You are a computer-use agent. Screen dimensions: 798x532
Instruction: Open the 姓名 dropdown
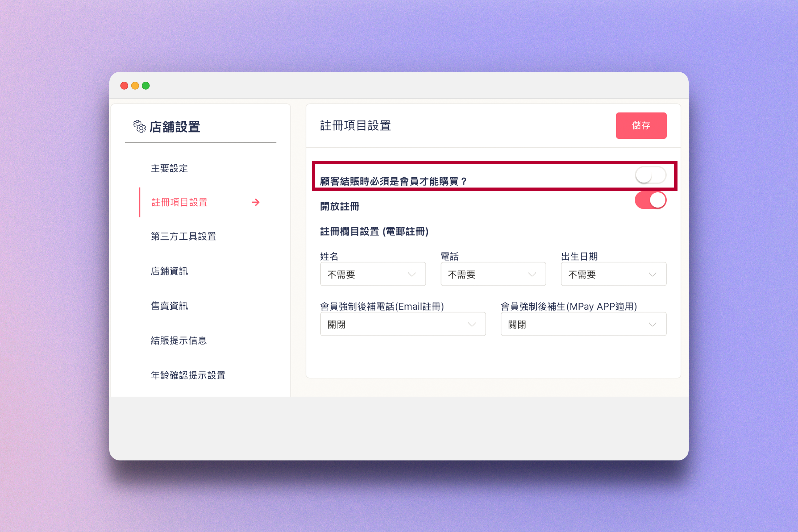pyautogui.click(x=373, y=274)
